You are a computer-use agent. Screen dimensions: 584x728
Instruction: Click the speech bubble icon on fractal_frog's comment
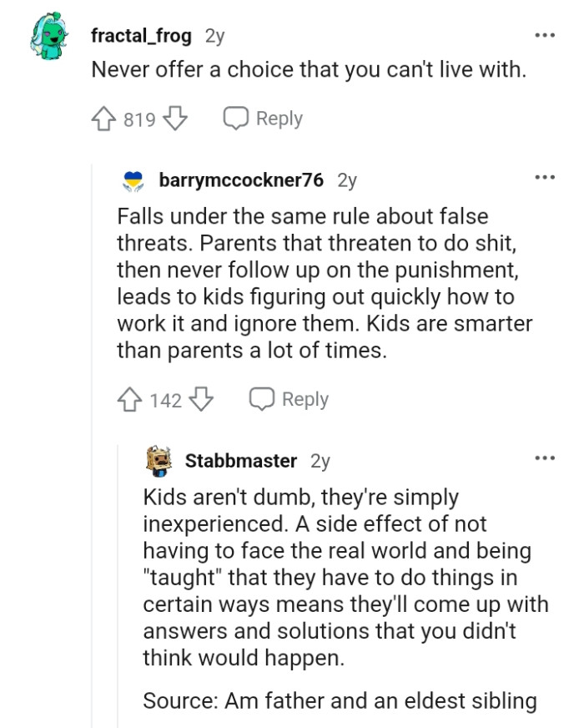pos(236,119)
